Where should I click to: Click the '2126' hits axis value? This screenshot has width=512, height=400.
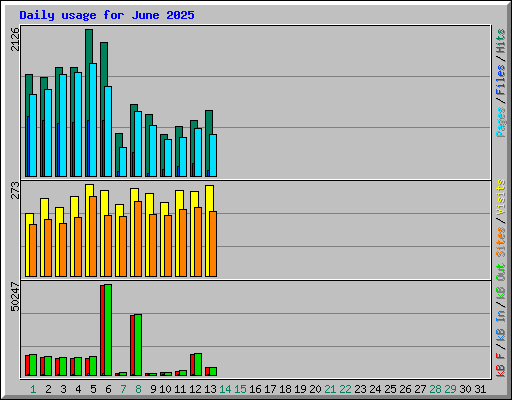pos(15,39)
